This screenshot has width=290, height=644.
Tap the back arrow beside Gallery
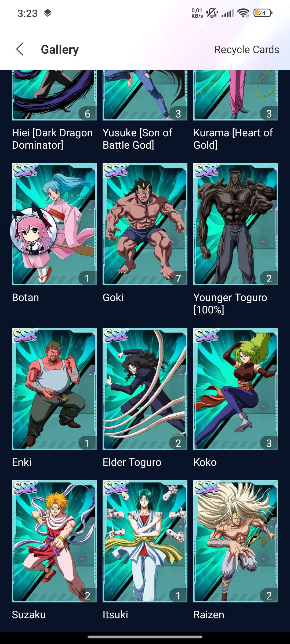point(20,49)
